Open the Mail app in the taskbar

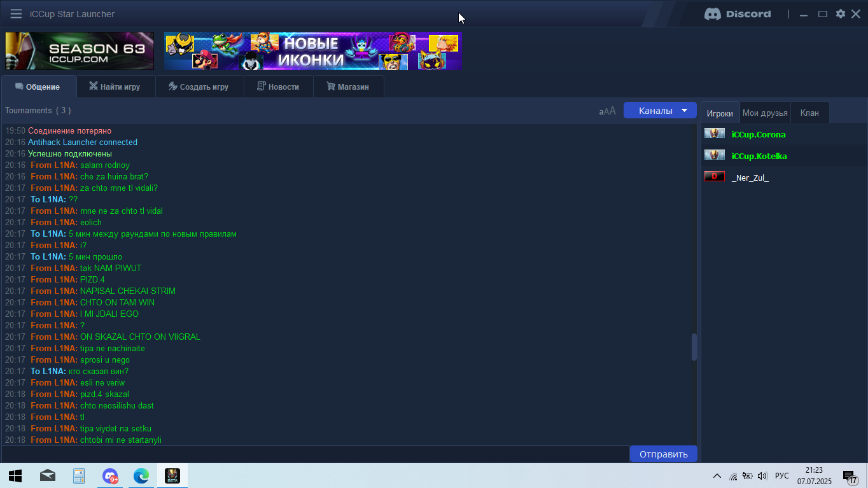[x=48, y=476]
